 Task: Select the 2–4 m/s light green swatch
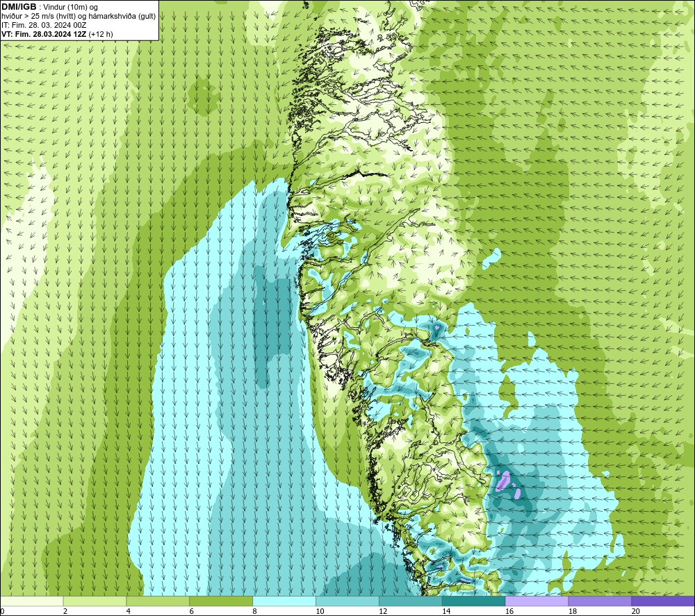click(95, 601)
